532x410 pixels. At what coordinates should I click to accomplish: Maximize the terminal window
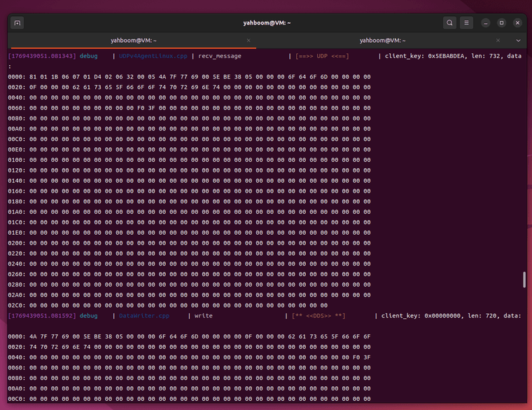(x=501, y=22)
